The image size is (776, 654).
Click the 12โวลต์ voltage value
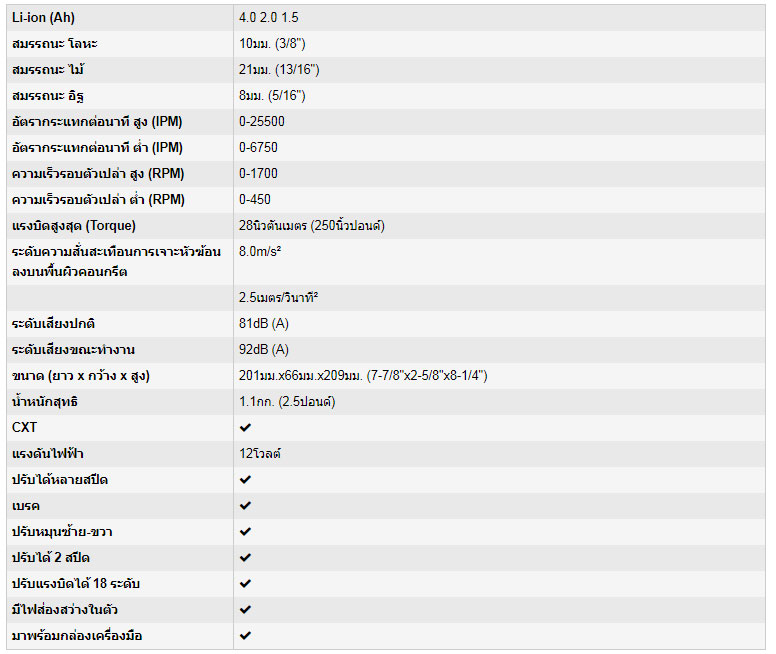pos(259,454)
